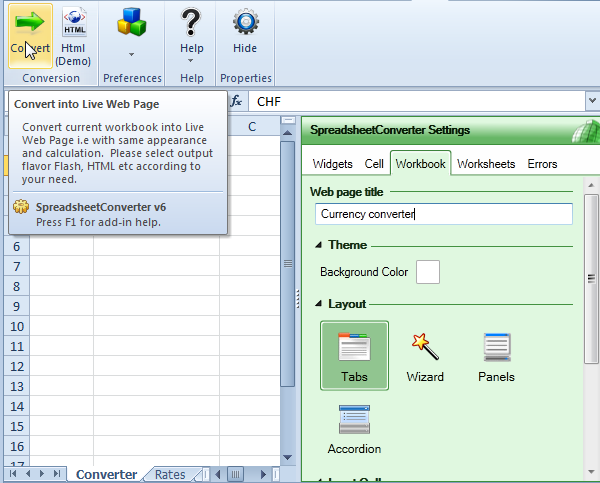Switch to the Worksheets tab
The width and height of the screenshot is (600, 483).
pos(486,164)
